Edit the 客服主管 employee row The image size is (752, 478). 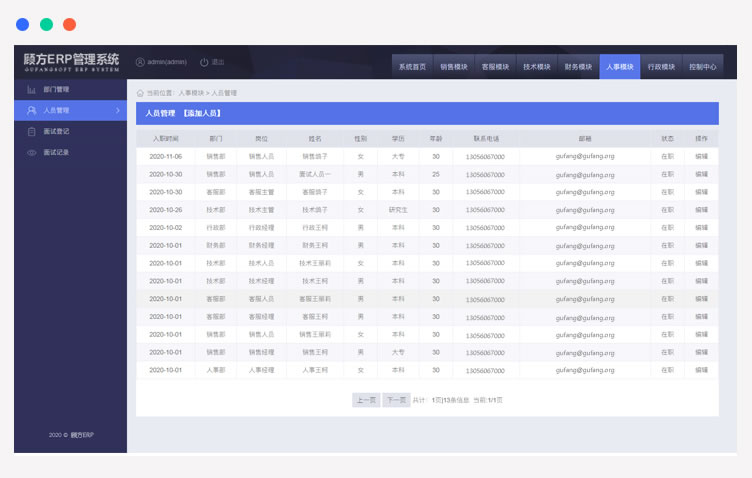701,192
